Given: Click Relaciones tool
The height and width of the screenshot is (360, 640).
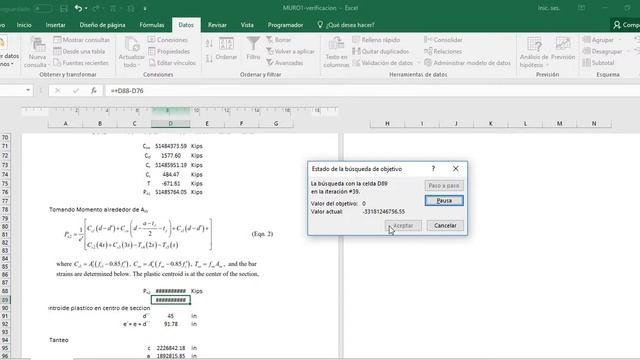Looking at the screenshot, I should coord(443,51).
